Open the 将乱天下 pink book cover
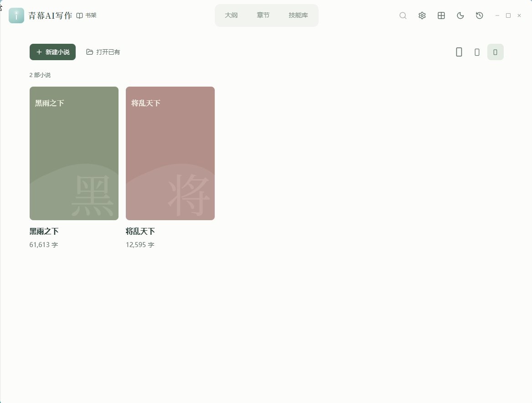The width and height of the screenshot is (532, 403). pyautogui.click(x=170, y=153)
